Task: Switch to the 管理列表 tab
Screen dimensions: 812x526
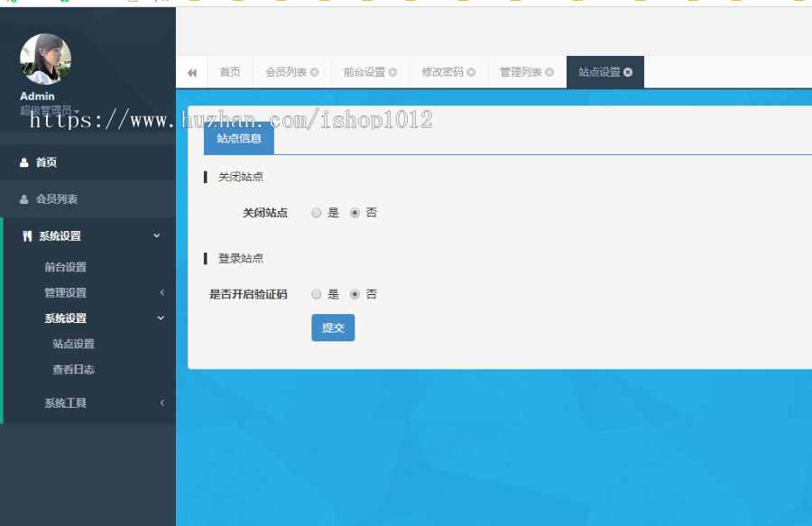Action: [519, 72]
